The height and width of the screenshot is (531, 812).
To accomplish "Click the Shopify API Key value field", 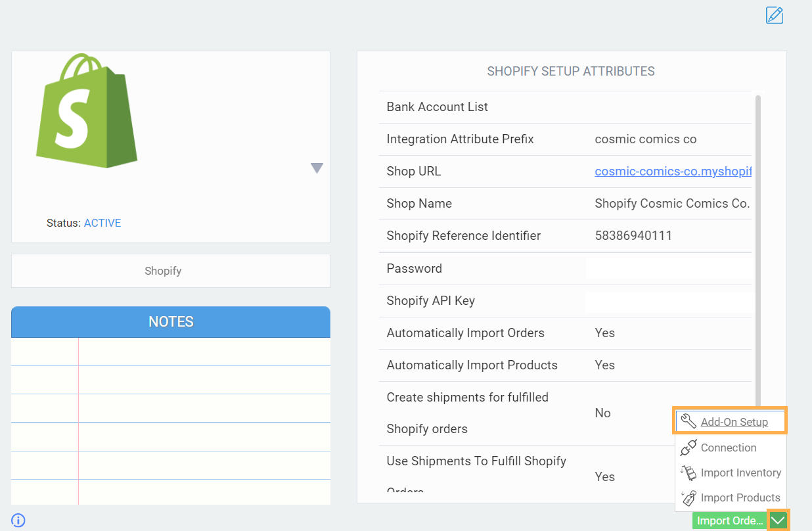I will [x=667, y=300].
